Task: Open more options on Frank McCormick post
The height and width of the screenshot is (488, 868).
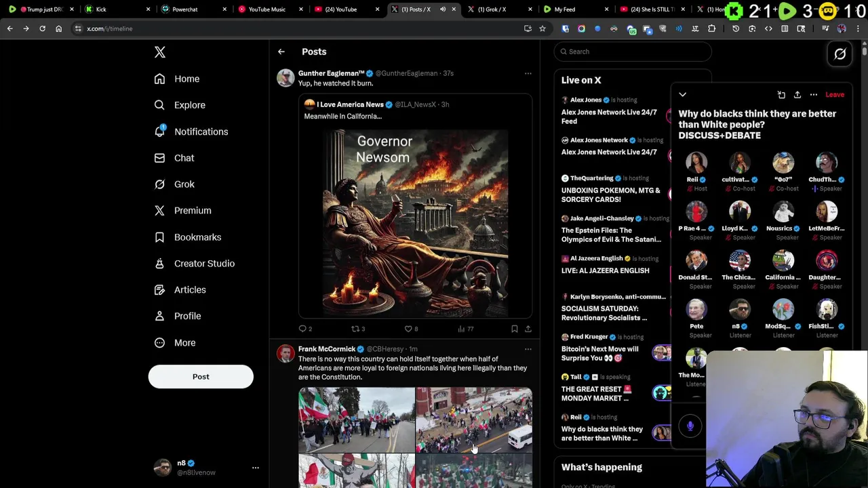Action: pyautogui.click(x=528, y=349)
